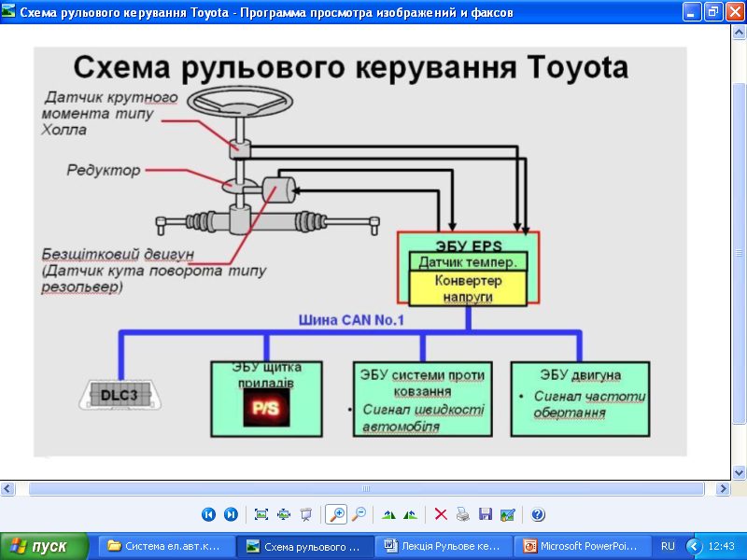Go to the next image
The width and height of the screenshot is (747, 560).
[x=231, y=514]
